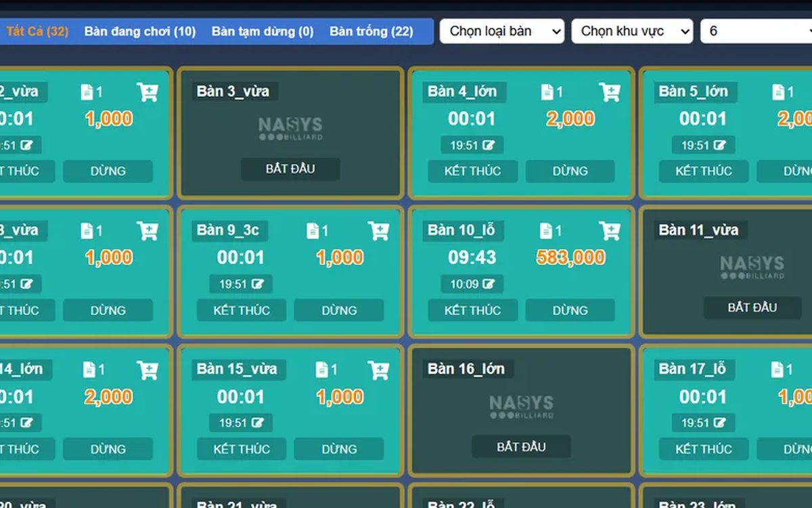Click the 2,000 amount on Bàn 4_lớn
Image resolution: width=812 pixels, height=508 pixels.
point(570,119)
